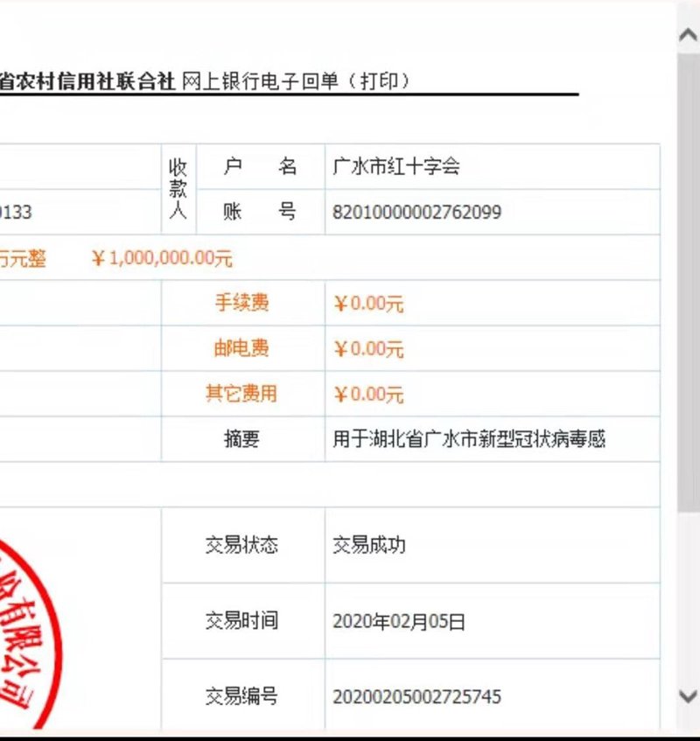The width and height of the screenshot is (700, 741).
Task: Click the 账号 label cell
Action: click(261, 212)
